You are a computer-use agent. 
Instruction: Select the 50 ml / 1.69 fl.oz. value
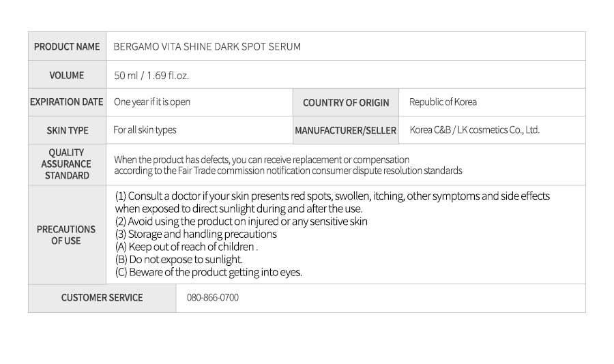(151, 75)
